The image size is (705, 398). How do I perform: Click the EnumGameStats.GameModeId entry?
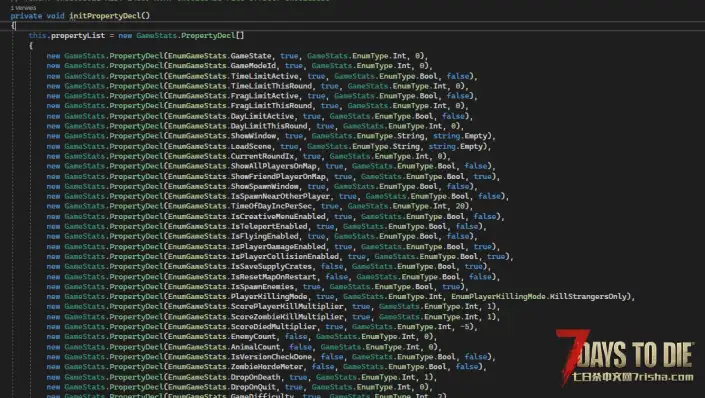(222, 66)
